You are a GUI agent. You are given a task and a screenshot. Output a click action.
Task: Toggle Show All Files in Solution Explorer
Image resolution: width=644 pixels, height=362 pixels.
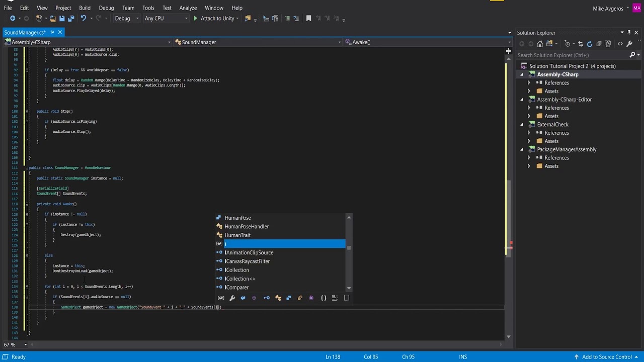pos(608,44)
